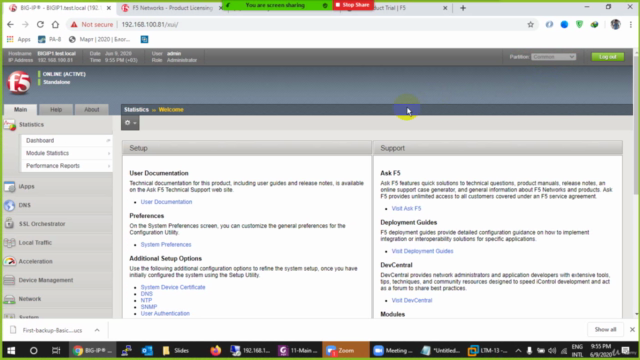Open the PA-8 bookmark

tap(49, 39)
